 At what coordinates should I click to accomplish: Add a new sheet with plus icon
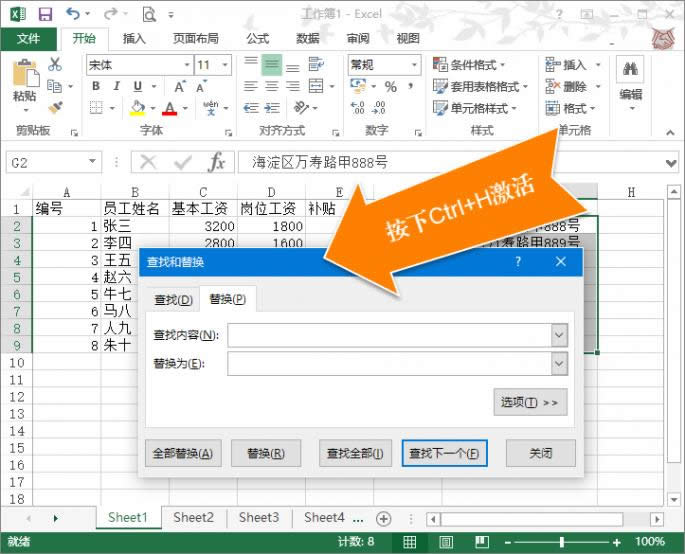point(383,518)
